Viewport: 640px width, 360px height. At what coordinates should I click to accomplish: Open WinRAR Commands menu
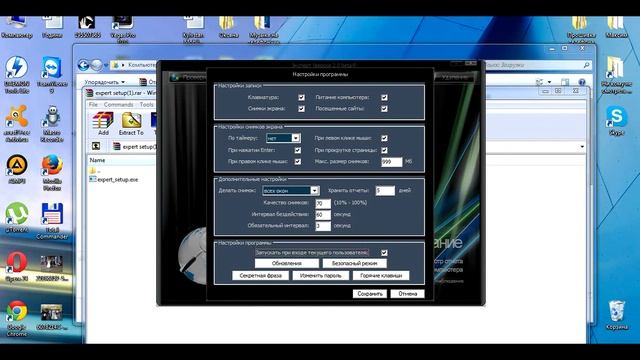click(x=118, y=104)
